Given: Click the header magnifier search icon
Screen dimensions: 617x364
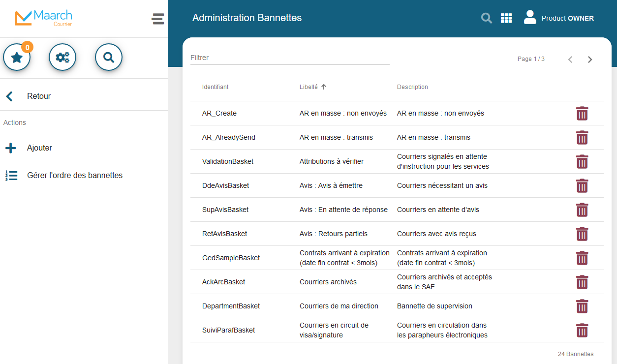Looking at the screenshot, I should click(x=486, y=18).
